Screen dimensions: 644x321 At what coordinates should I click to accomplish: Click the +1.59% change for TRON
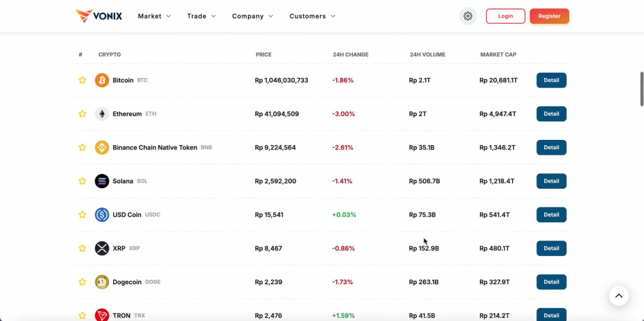344,316
